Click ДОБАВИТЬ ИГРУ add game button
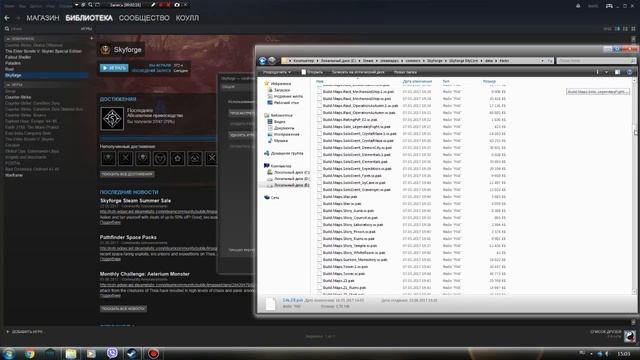 tap(24, 332)
